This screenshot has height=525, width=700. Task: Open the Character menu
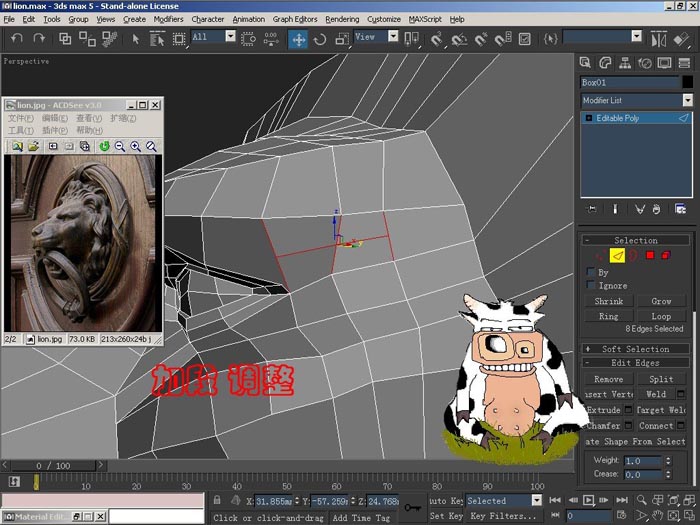point(208,19)
